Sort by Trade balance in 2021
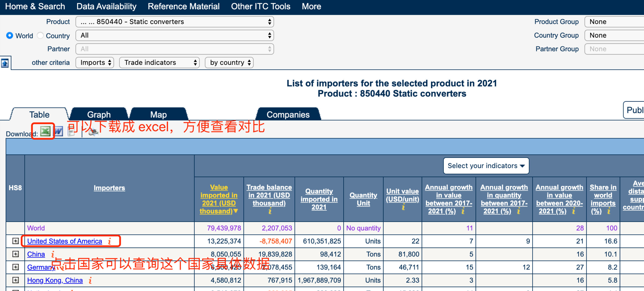The height and width of the screenshot is (291, 644). pyautogui.click(x=269, y=195)
